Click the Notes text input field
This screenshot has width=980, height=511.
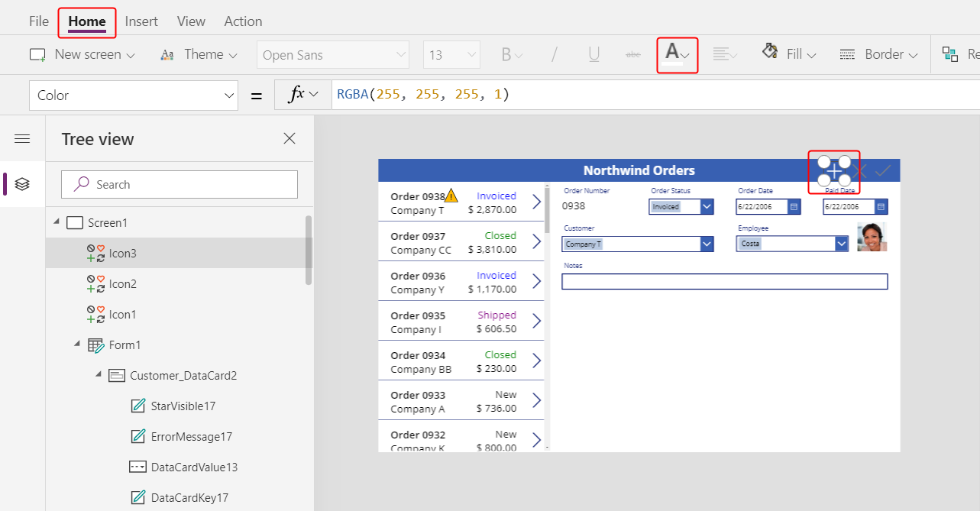[724, 282]
